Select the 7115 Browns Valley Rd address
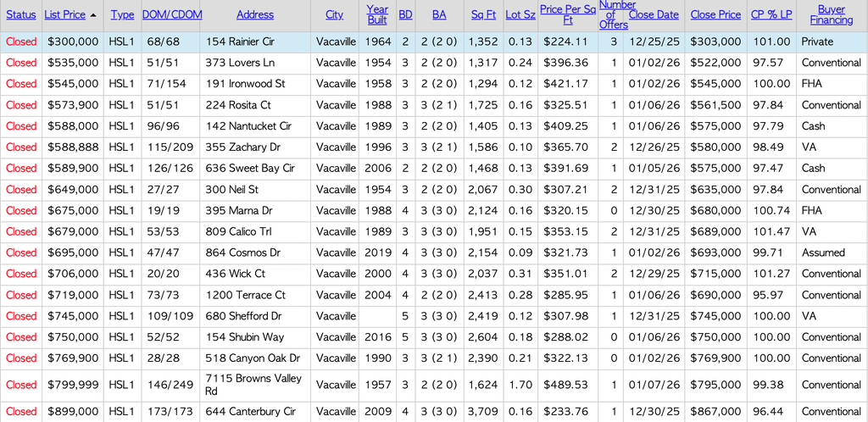 point(253,385)
